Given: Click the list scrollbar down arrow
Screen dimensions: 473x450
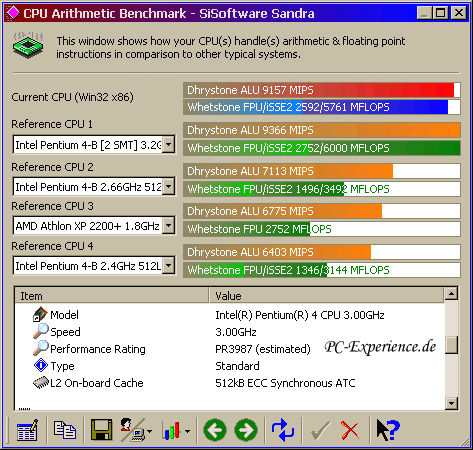Looking at the screenshot, I should pos(451,403).
